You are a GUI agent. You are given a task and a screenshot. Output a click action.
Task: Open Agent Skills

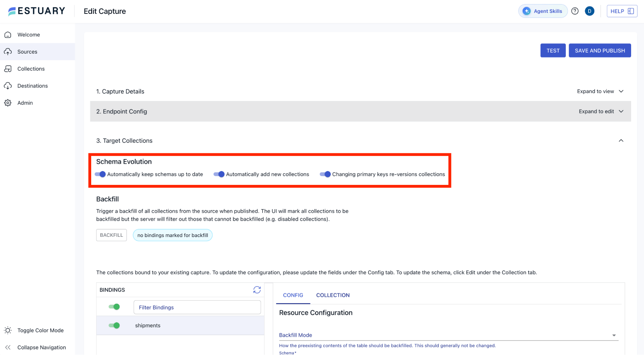543,11
